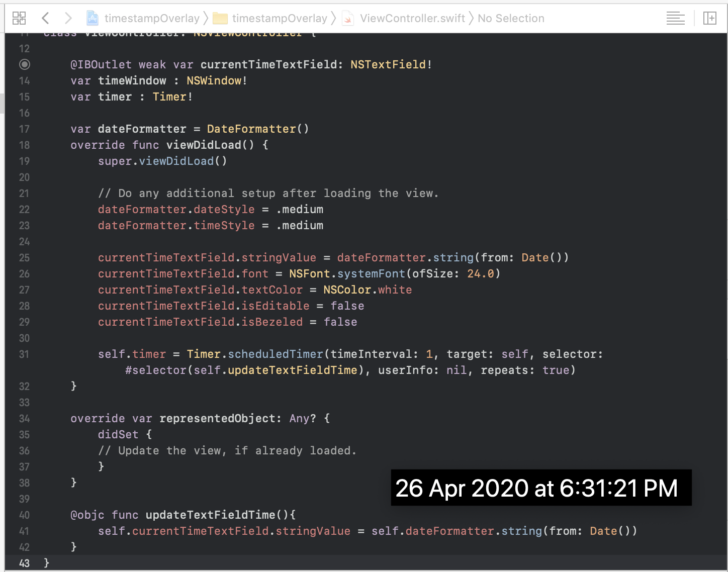Open the No Selection symbol menu
This screenshot has height=572, width=728.
511,19
